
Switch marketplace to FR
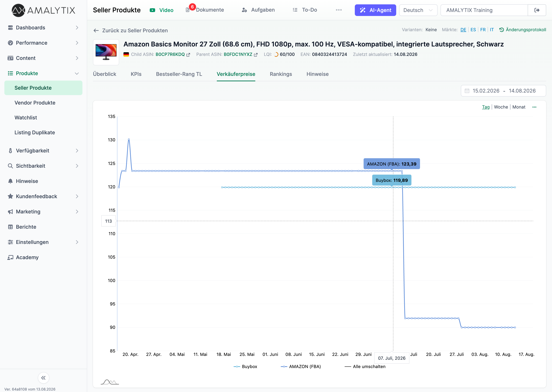point(483,30)
